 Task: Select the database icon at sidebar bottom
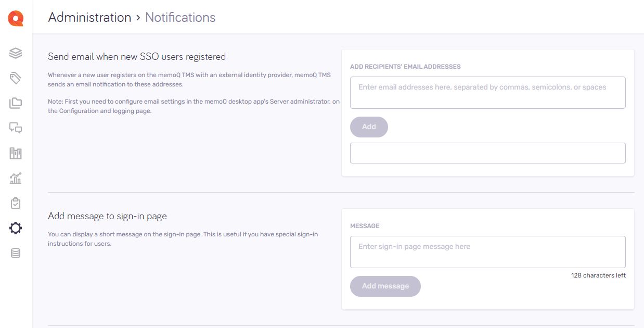tap(15, 253)
